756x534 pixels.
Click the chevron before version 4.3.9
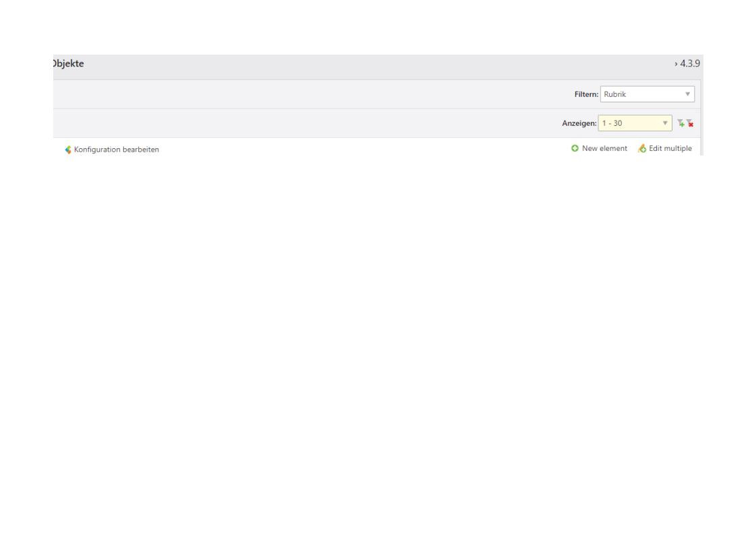tap(674, 64)
